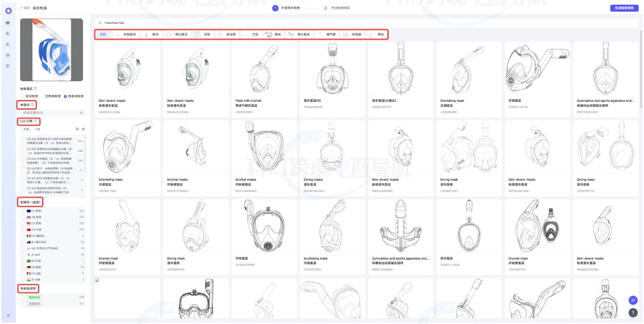Click the LOC classification search icon
644x324 pixels.
[x=77, y=129]
